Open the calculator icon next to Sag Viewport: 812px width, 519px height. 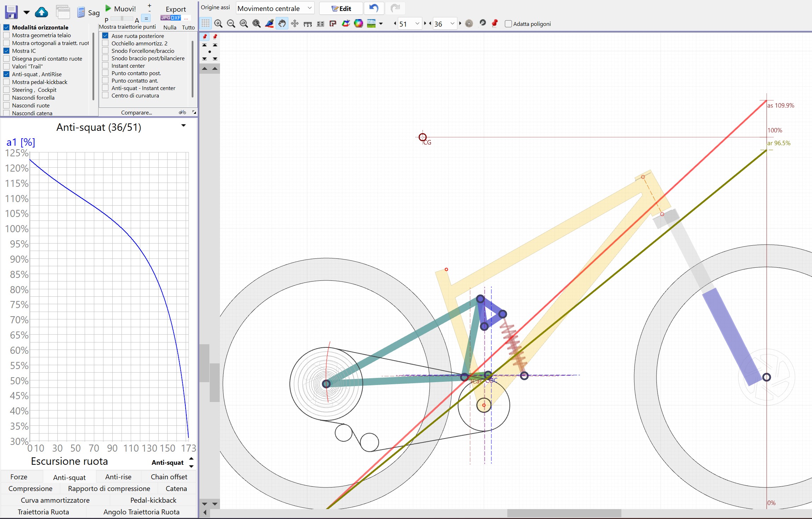pos(81,12)
